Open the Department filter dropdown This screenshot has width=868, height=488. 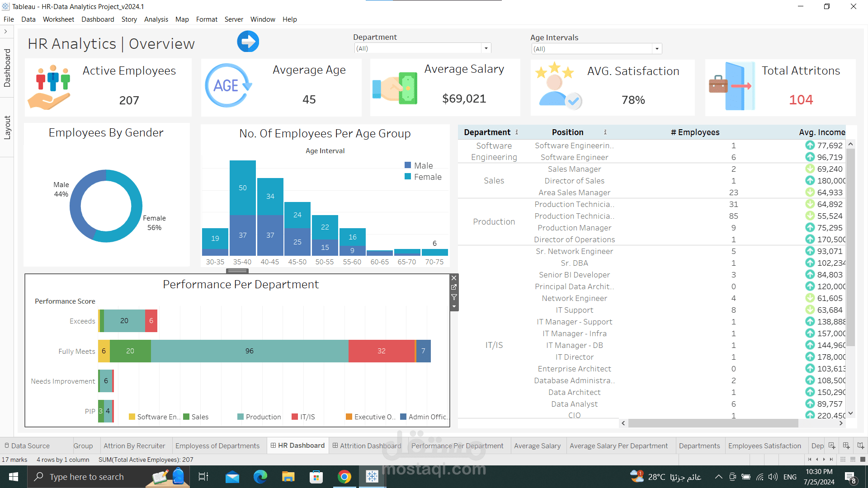coord(486,48)
